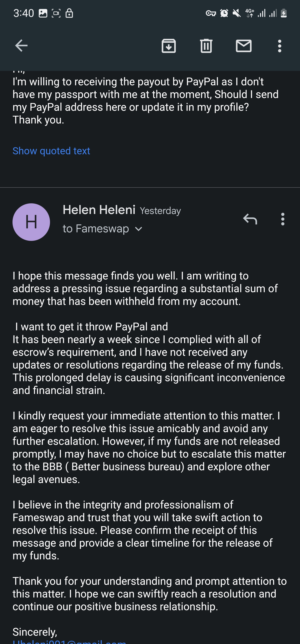Go back using the arrow icon
The image size is (300, 644).
click(21, 46)
